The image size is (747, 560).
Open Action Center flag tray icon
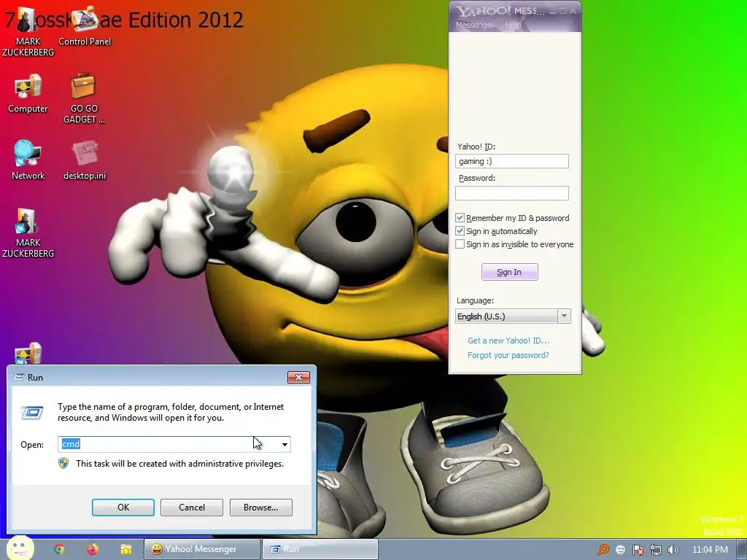click(638, 550)
